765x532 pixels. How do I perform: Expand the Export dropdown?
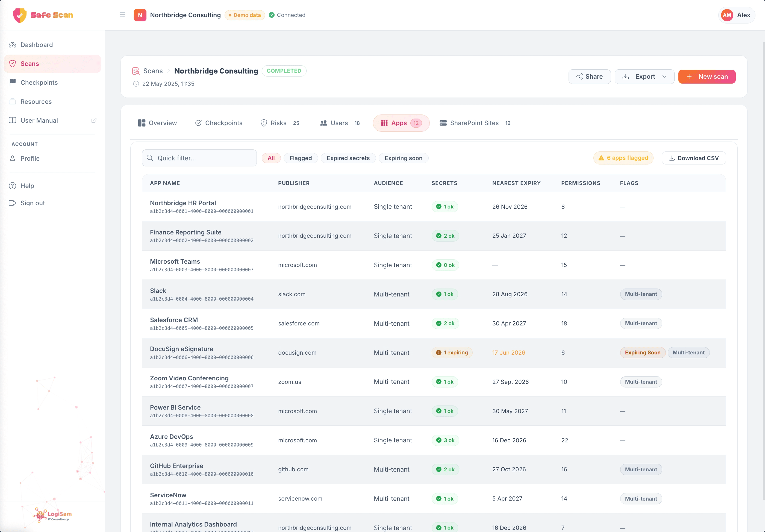pos(644,77)
